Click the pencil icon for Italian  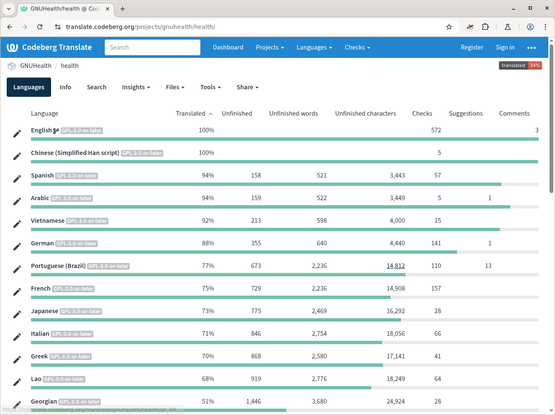(17, 337)
